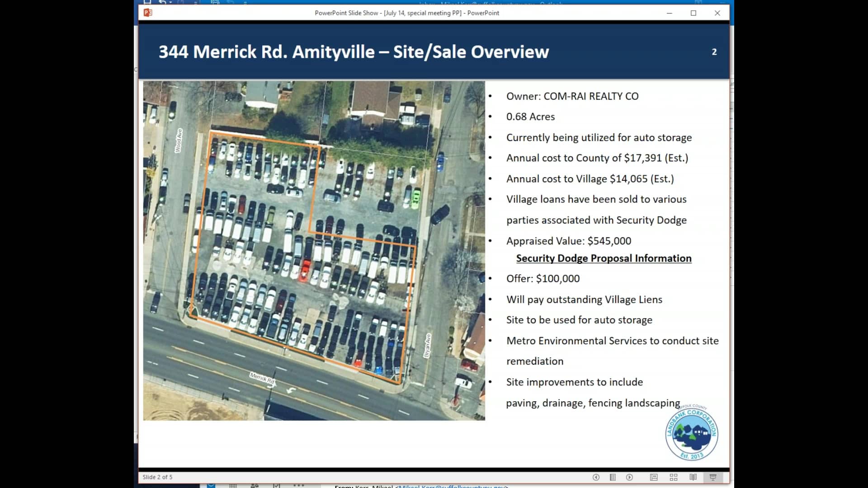868x488 pixels.
Task: Click 'Annual cost to Village $14,065' line
Action: (x=590, y=179)
